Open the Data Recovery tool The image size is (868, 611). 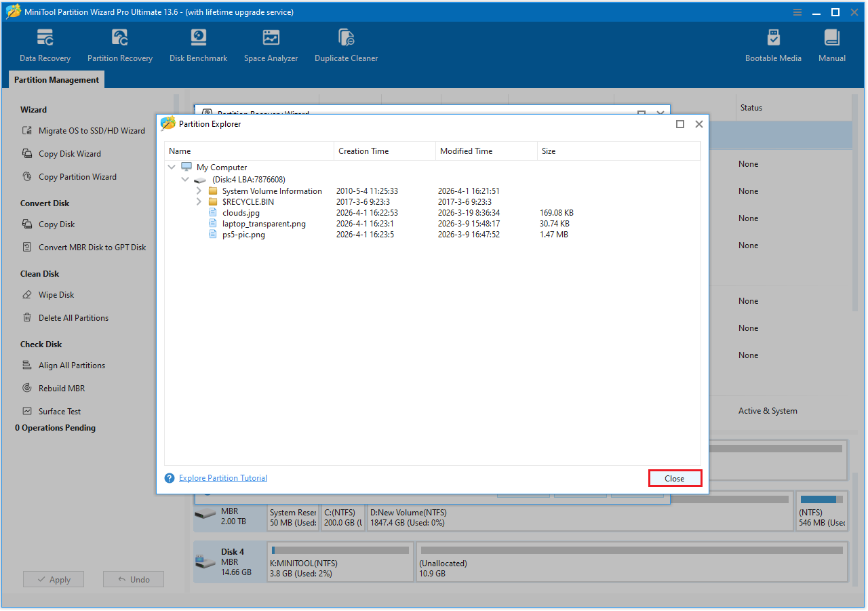[45, 44]
